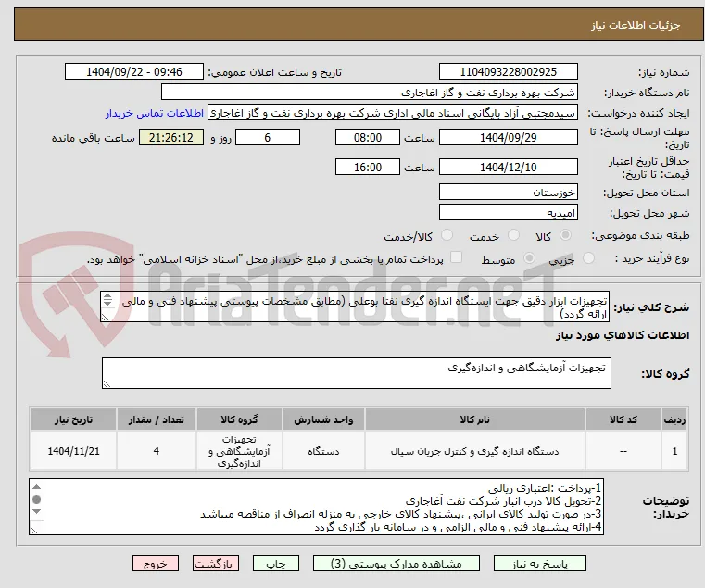
Task: Click the request creator field سیدمجتبی آزاد
Action: (x=393, y=113)
